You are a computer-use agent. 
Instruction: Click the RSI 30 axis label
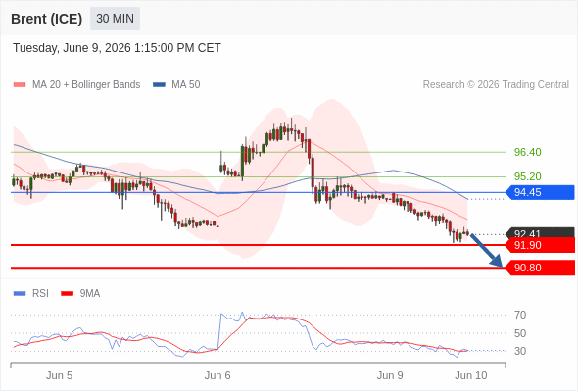click(x=520, y=351)
